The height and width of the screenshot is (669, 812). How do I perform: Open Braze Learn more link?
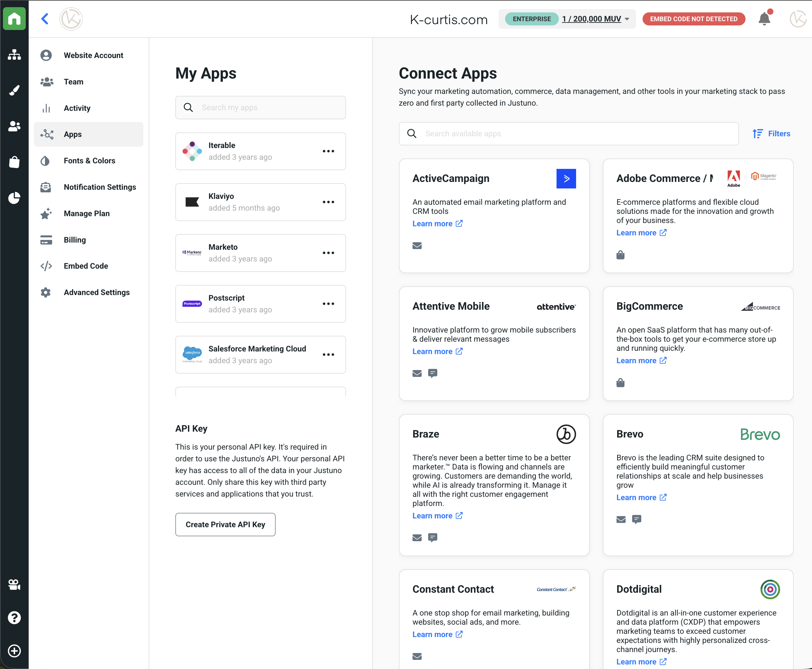[x=438, y=516]
